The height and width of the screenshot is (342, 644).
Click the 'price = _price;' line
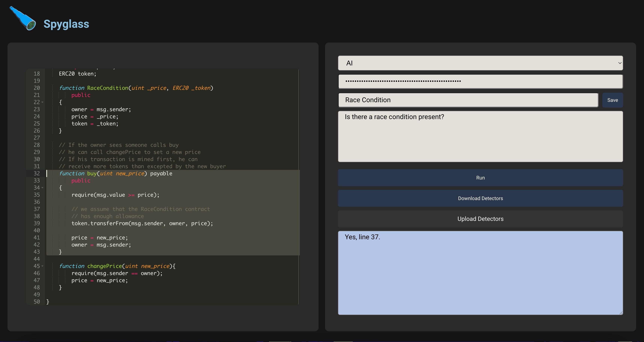coord(95,116)
